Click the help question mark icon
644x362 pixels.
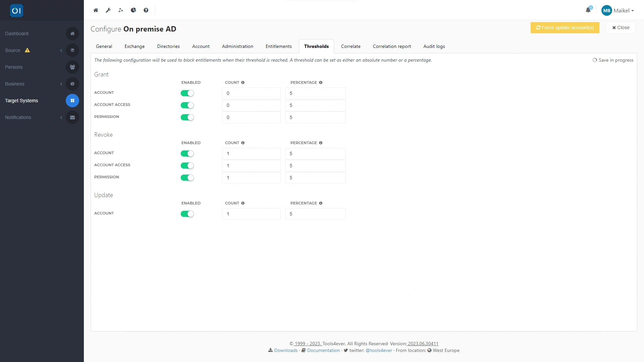tap(146, 10)
